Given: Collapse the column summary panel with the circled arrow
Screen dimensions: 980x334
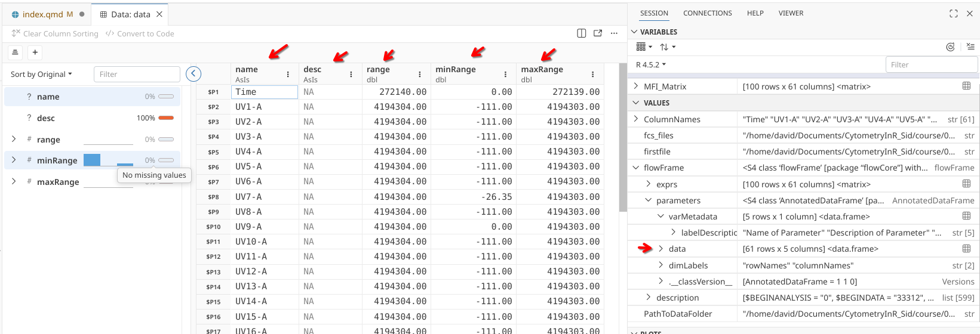Looking at the screenshot, I should (193, 74).
